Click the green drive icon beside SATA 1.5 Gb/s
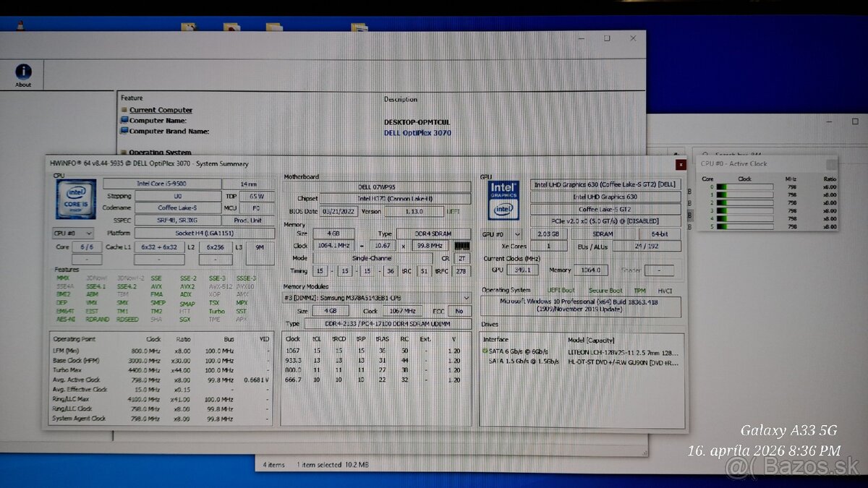Viewport: 868px width, 488px height. (486, 362)
